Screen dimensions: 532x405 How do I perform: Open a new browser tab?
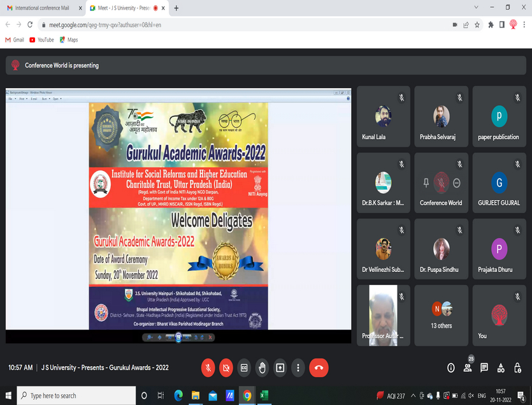[176, 8]
